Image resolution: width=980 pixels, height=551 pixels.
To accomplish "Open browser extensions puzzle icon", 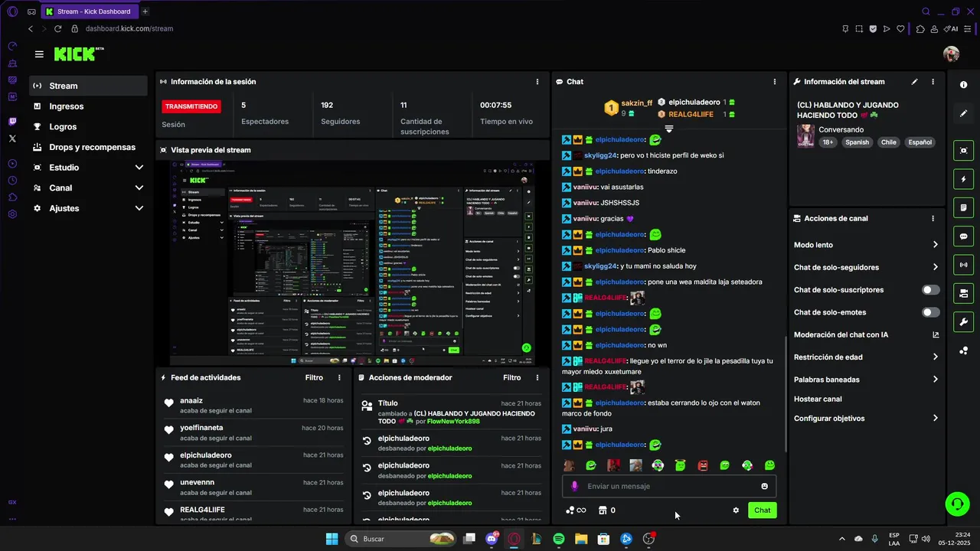I will [x=920, y=29].
